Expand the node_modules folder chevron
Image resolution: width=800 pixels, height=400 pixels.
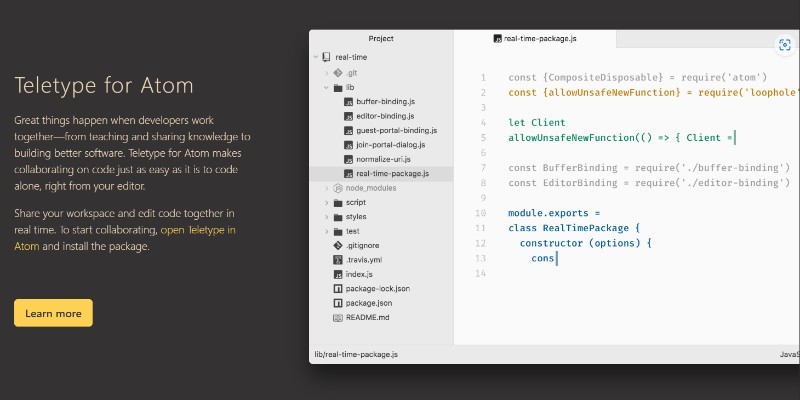coord(327,188)
